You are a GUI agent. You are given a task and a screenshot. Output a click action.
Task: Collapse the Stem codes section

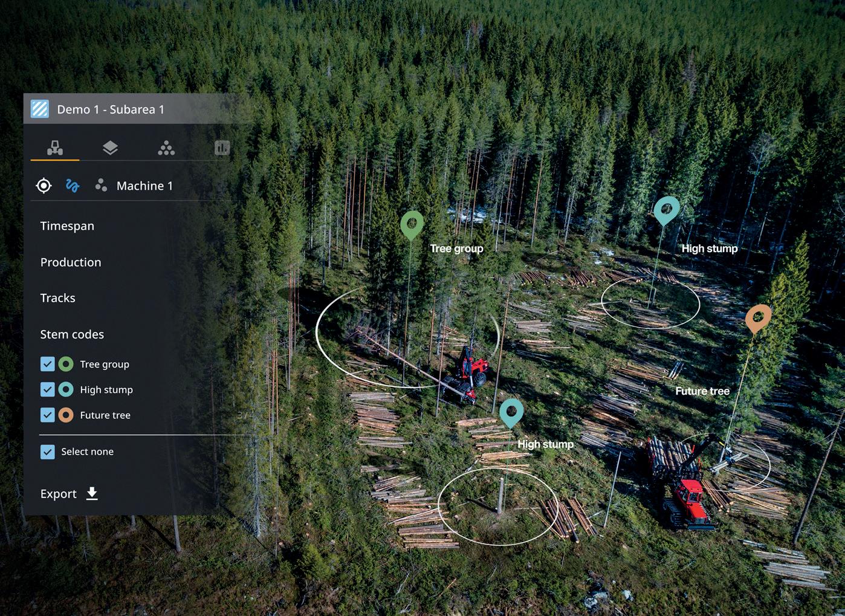pyautogui.click(x=72, y=334)
